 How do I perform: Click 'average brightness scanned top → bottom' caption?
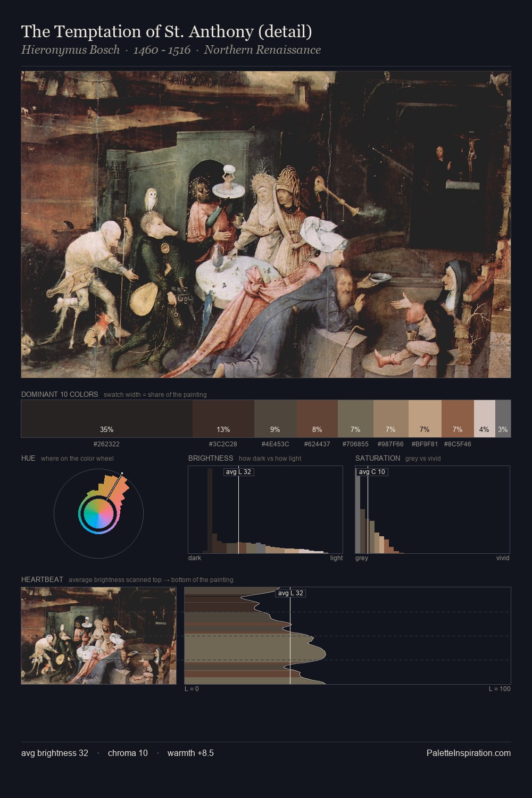[x=151, y=580]
